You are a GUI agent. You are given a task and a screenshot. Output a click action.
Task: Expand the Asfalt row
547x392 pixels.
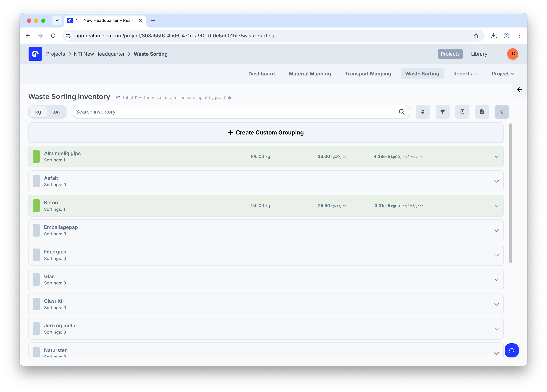pos(496,181)
